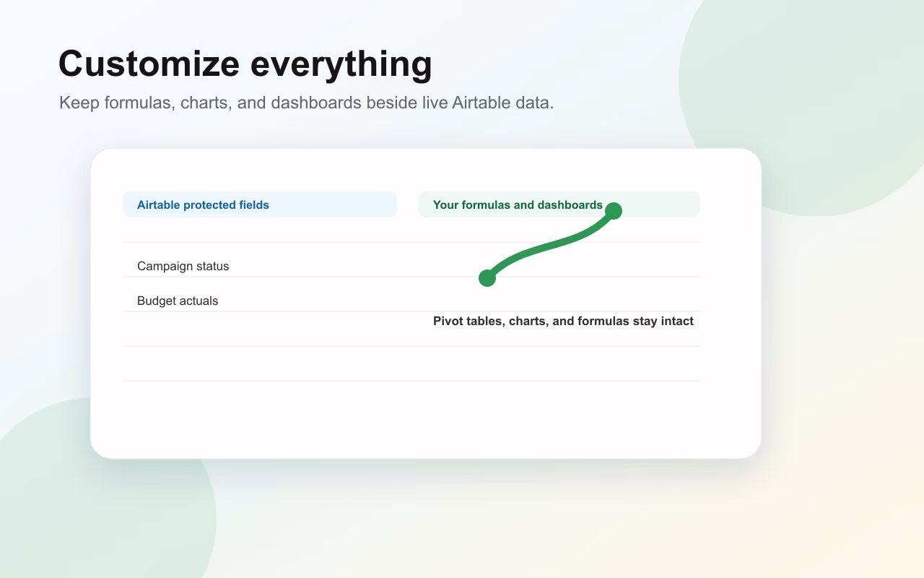Click 'Pivot tables, charts, and formulas stay intact'
Viewport: 924px width, 578px height.
click(563, 321)
